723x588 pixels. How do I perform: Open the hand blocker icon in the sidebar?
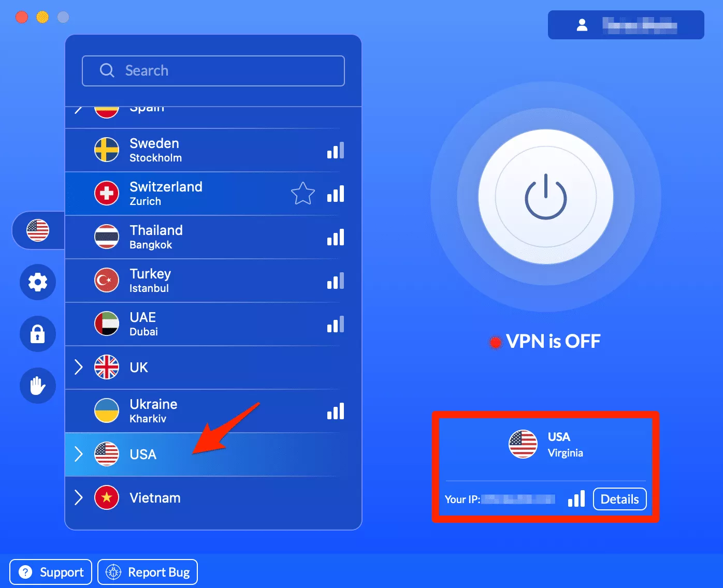tap(38, 386)
